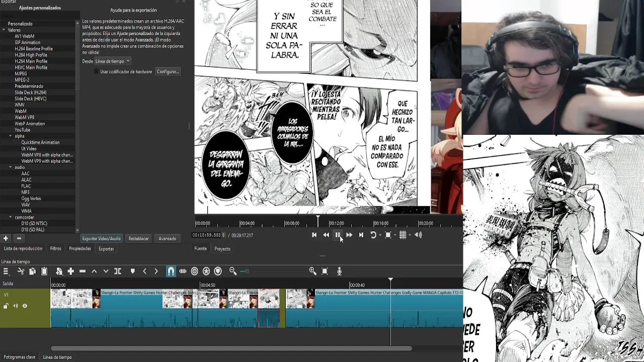Split clip at playhead icon

point(118,271)
